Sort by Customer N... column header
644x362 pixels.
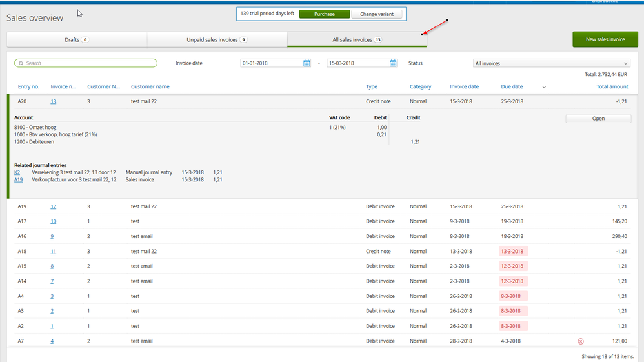click(103, 86)
